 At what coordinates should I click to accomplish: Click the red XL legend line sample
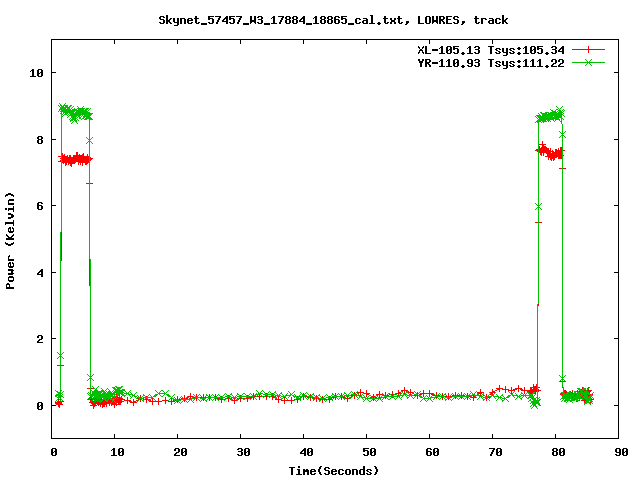pyautogui.click(x=588, y=50)
